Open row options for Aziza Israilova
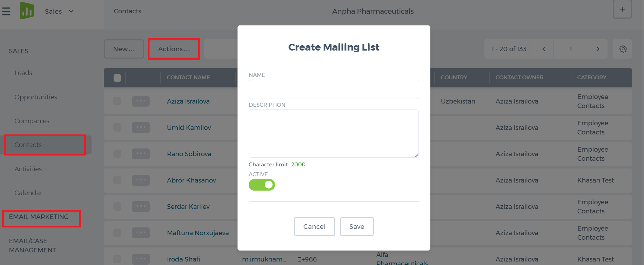This screenshot has height=265, width=644. coord(141,101)
